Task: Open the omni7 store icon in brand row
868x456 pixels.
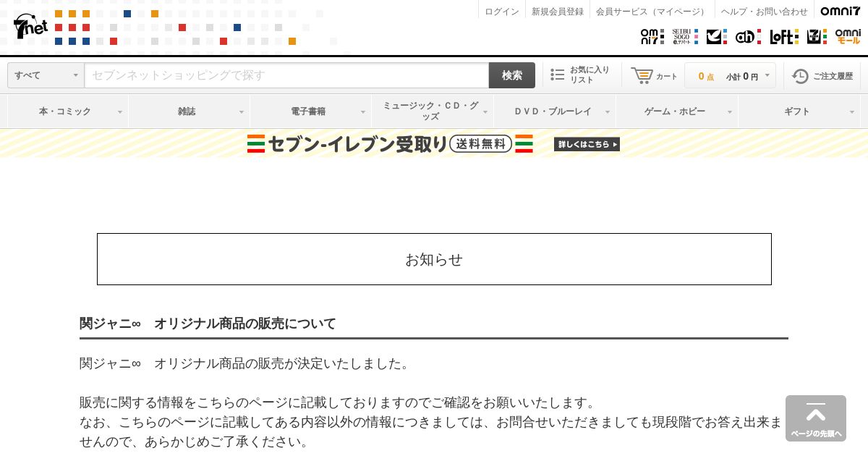Action: tap(652, 36)
